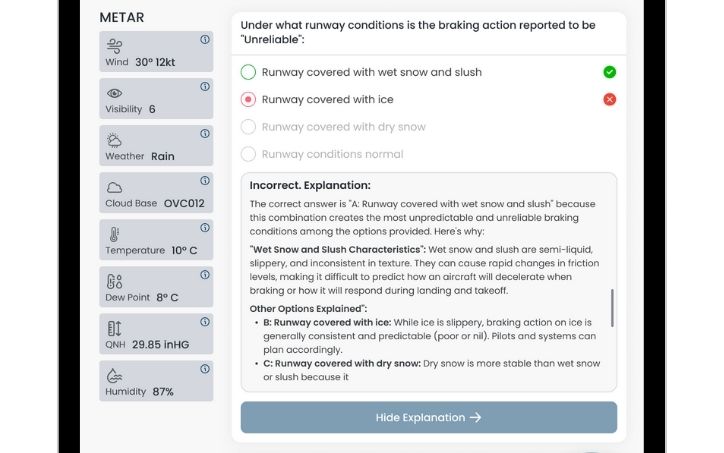Click Temperature info icon
This screenshot has width=724, height=453.
tap(204, 227)
